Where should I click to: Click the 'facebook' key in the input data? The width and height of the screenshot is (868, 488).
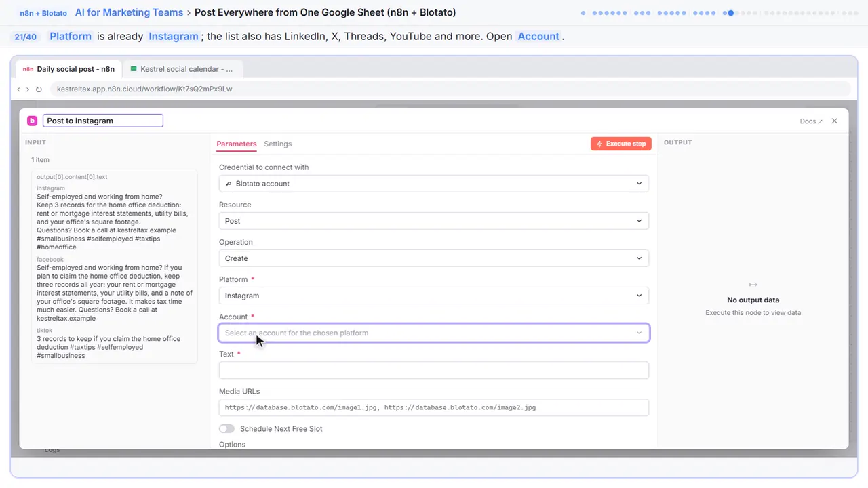click(50, 260)
